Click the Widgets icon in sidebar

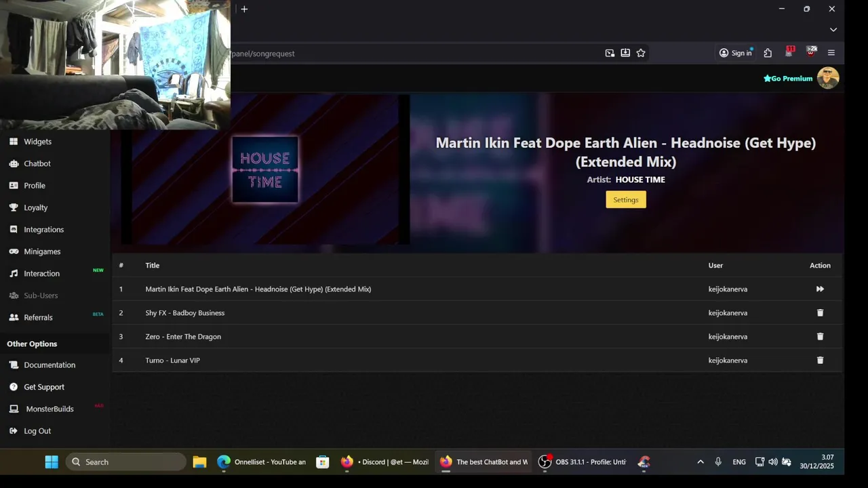pos(14,142)
